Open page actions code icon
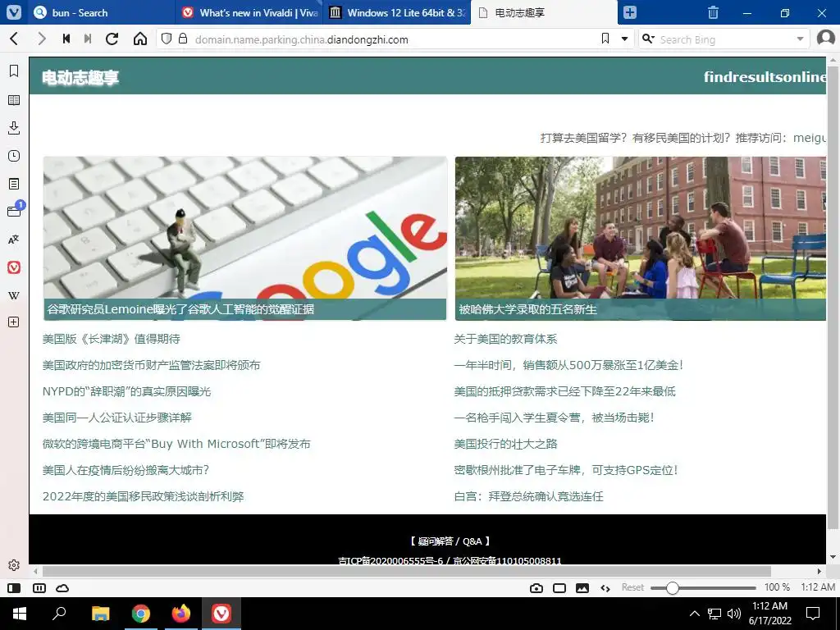840x630 pixels. 605,588
